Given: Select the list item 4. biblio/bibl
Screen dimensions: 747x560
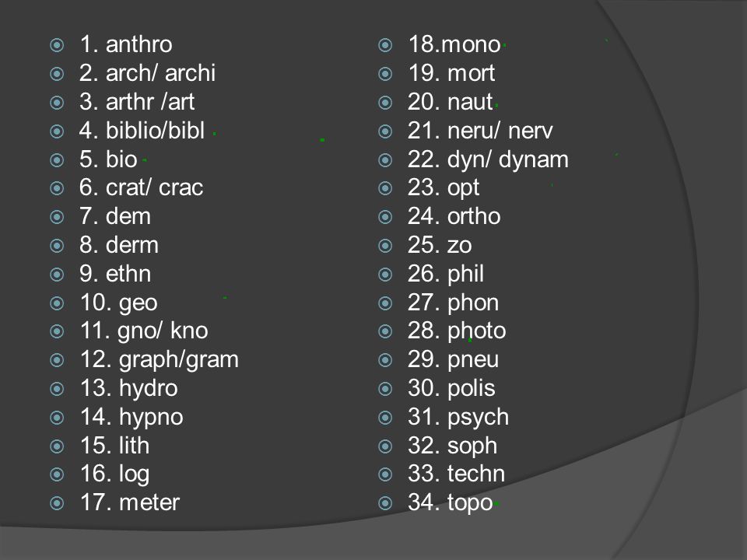Looking at the screenshot, I should click(x=142, y=131).
